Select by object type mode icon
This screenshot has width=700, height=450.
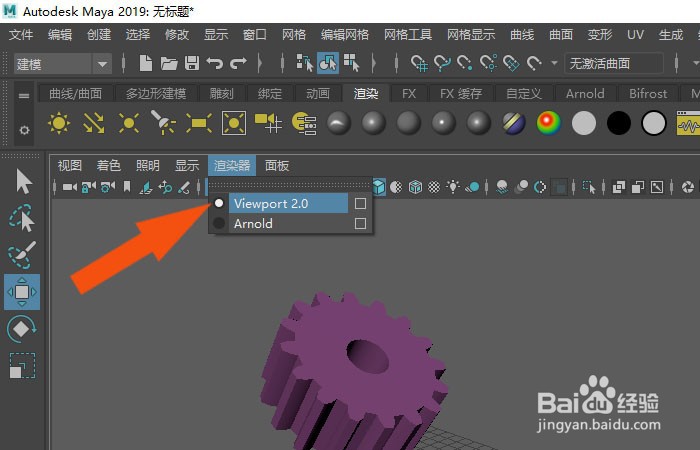coord(328,63)
